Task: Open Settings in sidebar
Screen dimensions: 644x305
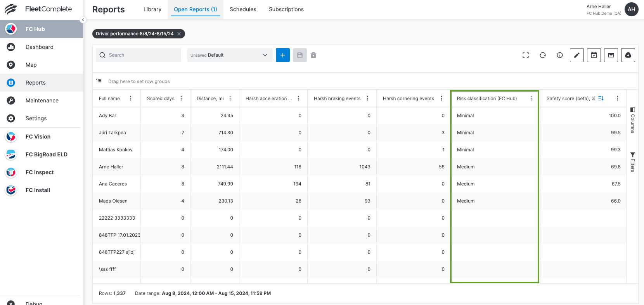Action: [42, 118]
